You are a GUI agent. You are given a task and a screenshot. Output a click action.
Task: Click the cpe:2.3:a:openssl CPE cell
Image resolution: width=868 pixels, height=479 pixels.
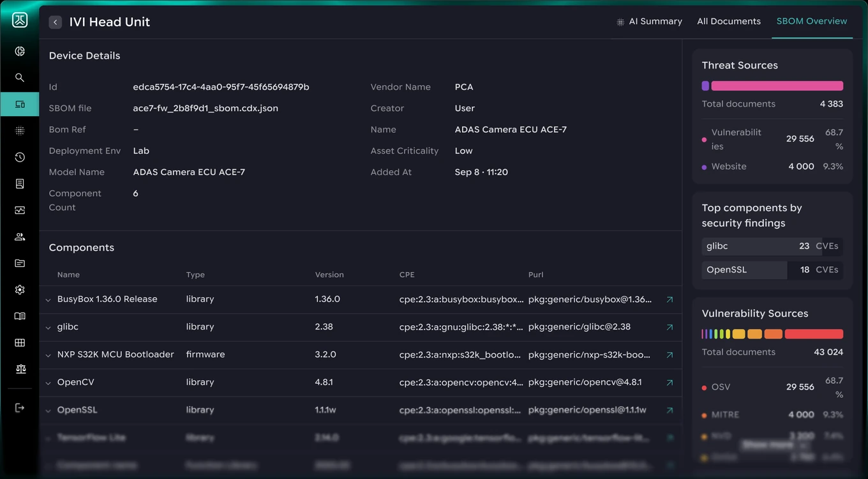(460, 410)
